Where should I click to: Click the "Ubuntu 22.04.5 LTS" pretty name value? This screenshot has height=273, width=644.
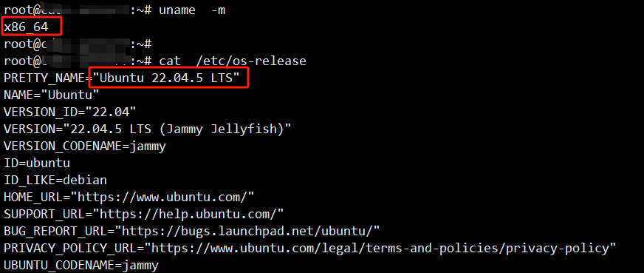[166, 78]
